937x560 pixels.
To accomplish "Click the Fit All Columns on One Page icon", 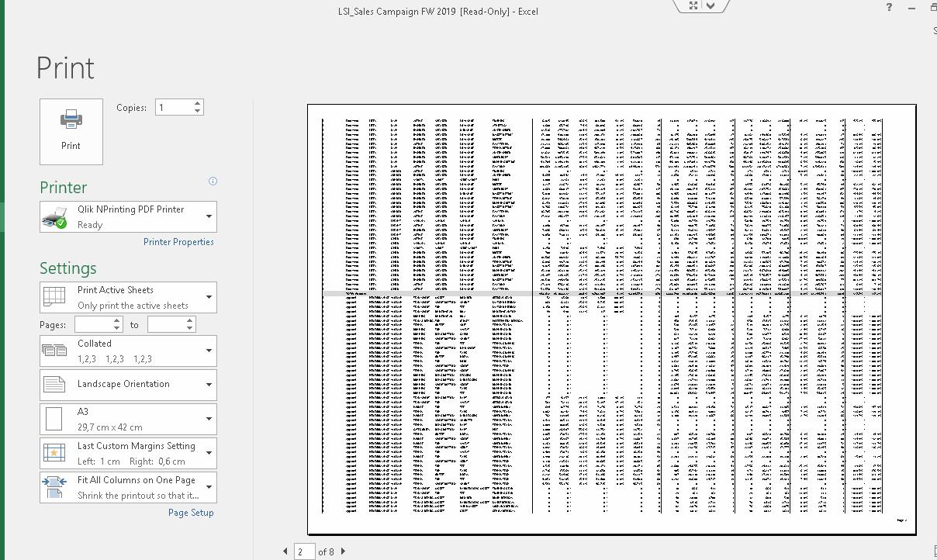I will (x=54, y=486).
